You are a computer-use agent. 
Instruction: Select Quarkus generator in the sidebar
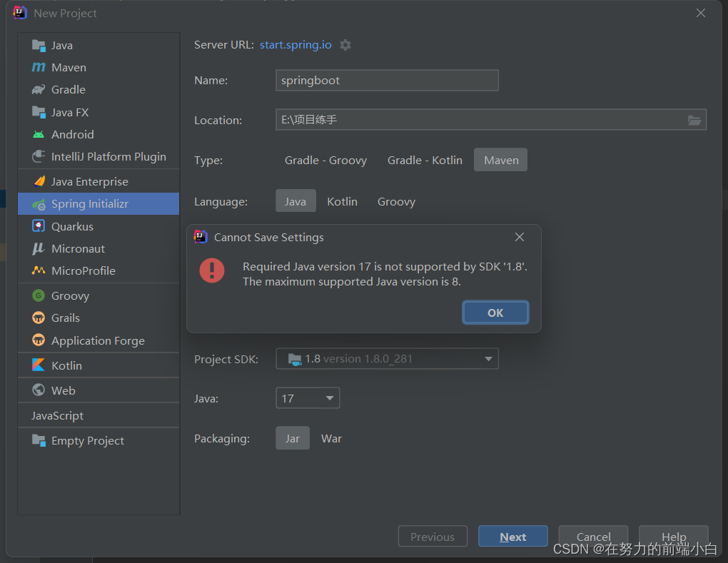[98, 226]
